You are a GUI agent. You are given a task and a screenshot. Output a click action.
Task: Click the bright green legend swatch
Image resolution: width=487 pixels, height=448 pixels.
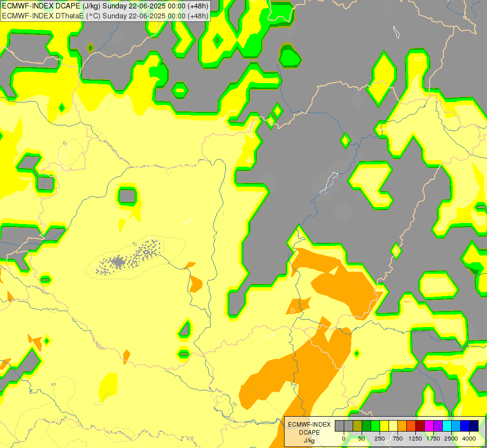click(x=375, y=426)
